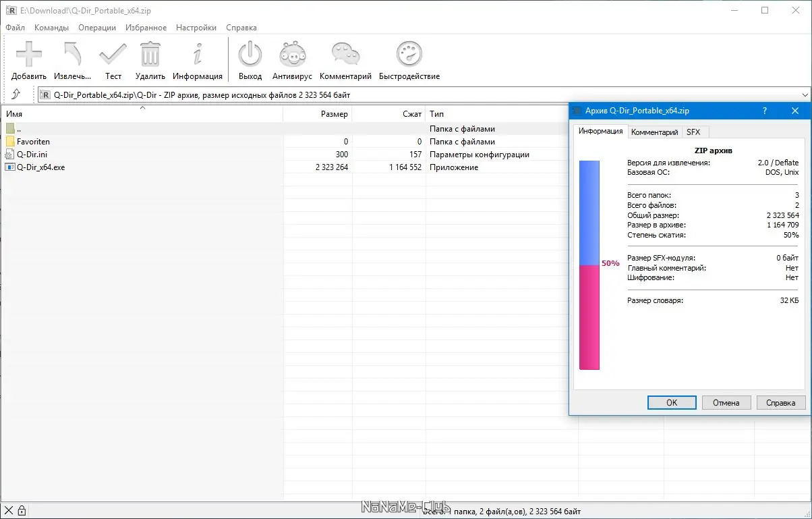Go up one folder level arrow
The height and width of the screenshot is (519, 812).
click(x=16, y=94)
